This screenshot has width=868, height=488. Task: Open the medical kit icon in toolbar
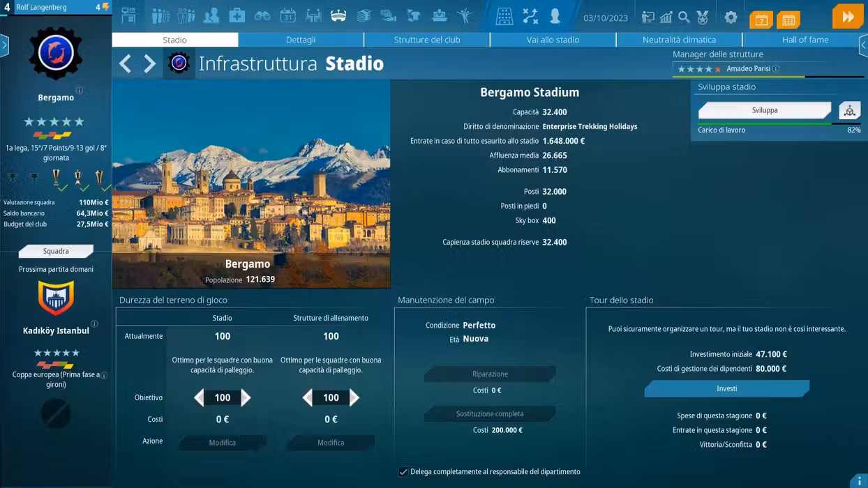(237, 15)
